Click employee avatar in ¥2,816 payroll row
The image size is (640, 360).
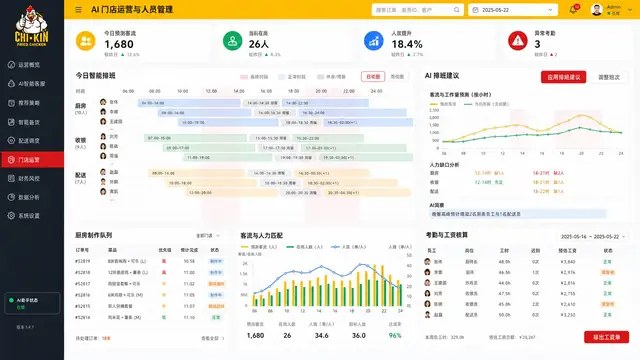tap(427, 283)
